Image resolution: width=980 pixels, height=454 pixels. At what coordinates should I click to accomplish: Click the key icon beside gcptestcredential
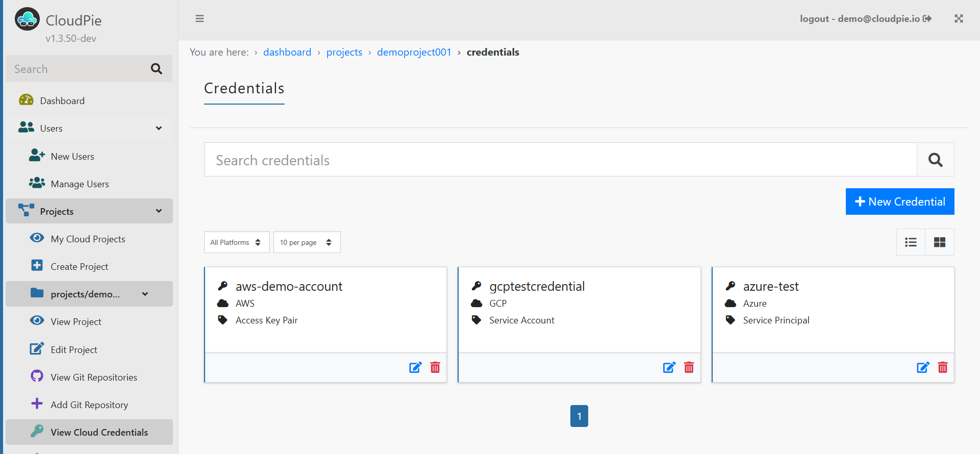(x=476, y=286)
